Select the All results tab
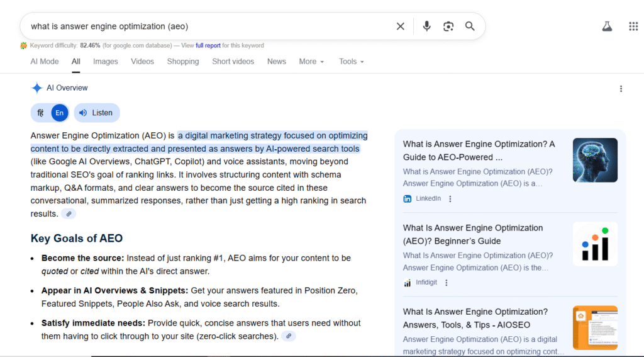 click(x=76, y=62)
